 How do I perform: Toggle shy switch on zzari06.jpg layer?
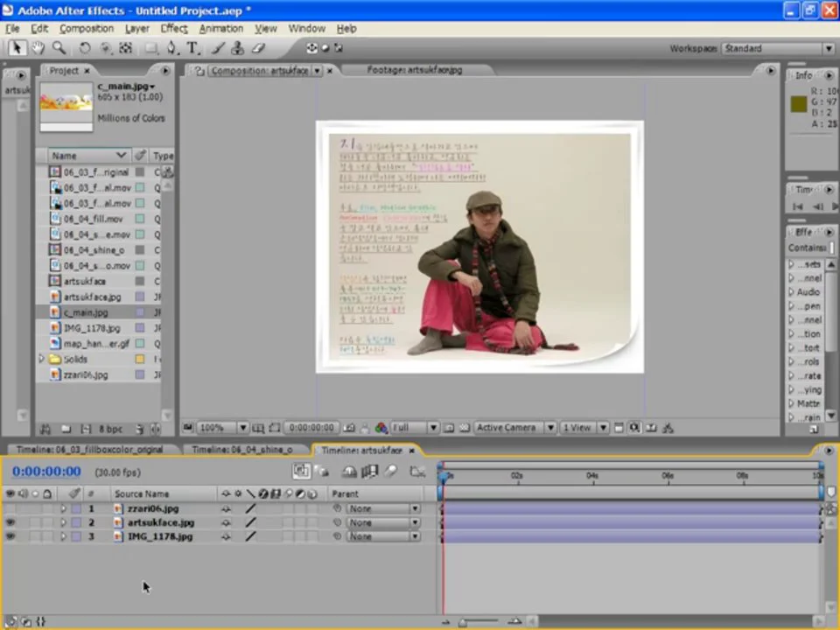pyautogui.click(x=226, y=508)
